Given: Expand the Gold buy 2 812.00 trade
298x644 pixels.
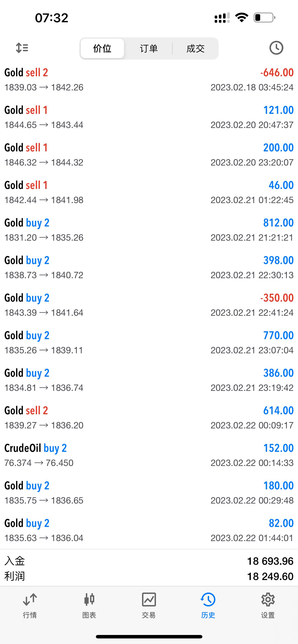Looking at the screenshot, I should pyautogui.click(x=149, y=230).
